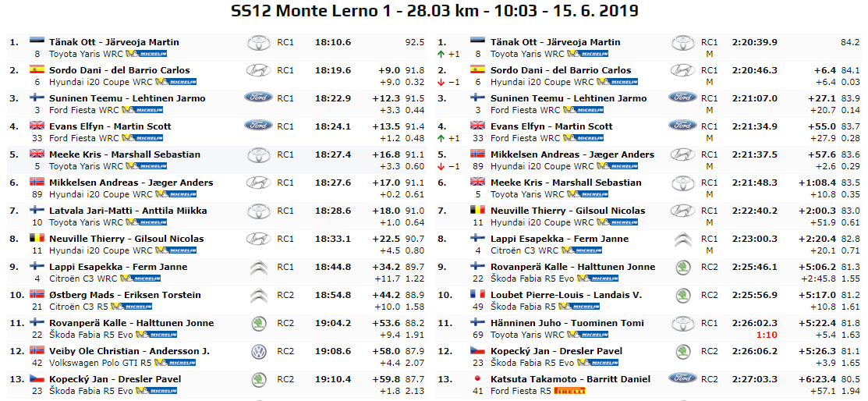Open Veiby Ole Christian - Andersson J. entry
The image size is (868, 401).
[x=129, y=351]
